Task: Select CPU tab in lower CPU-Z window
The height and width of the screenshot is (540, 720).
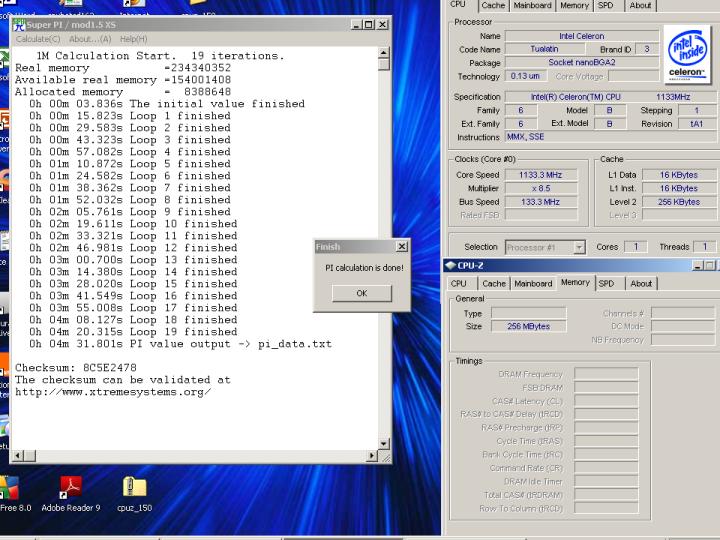Action: point(459,283)
